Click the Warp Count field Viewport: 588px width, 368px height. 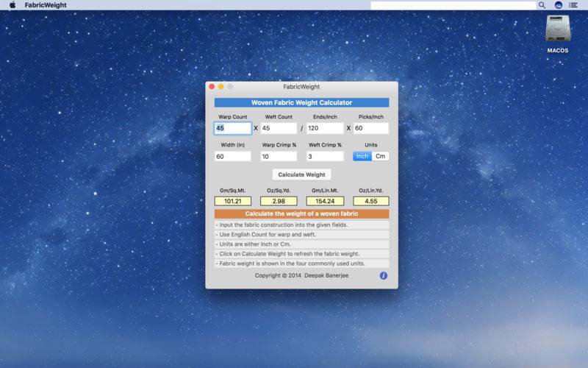(x=232, y=128)
